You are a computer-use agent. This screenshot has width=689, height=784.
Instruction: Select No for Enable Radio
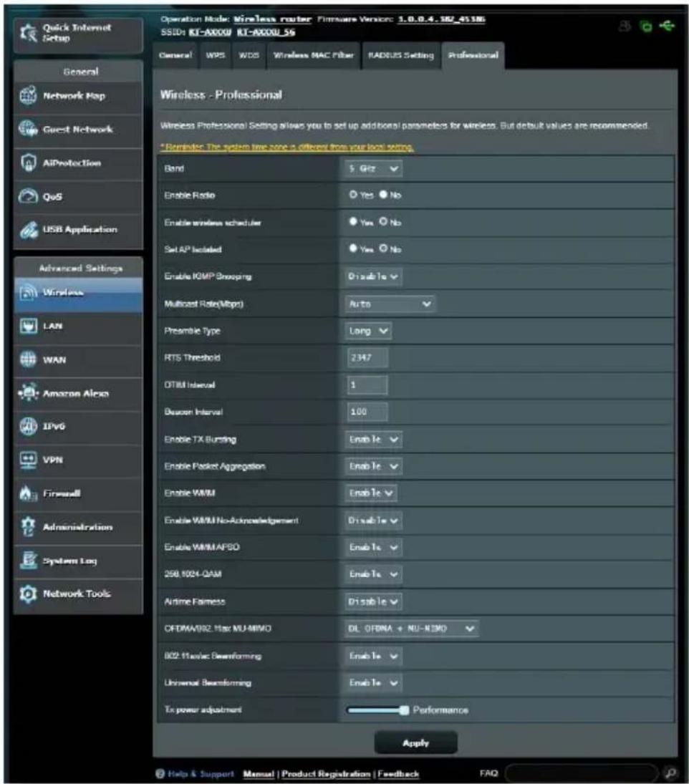[383, 195]
